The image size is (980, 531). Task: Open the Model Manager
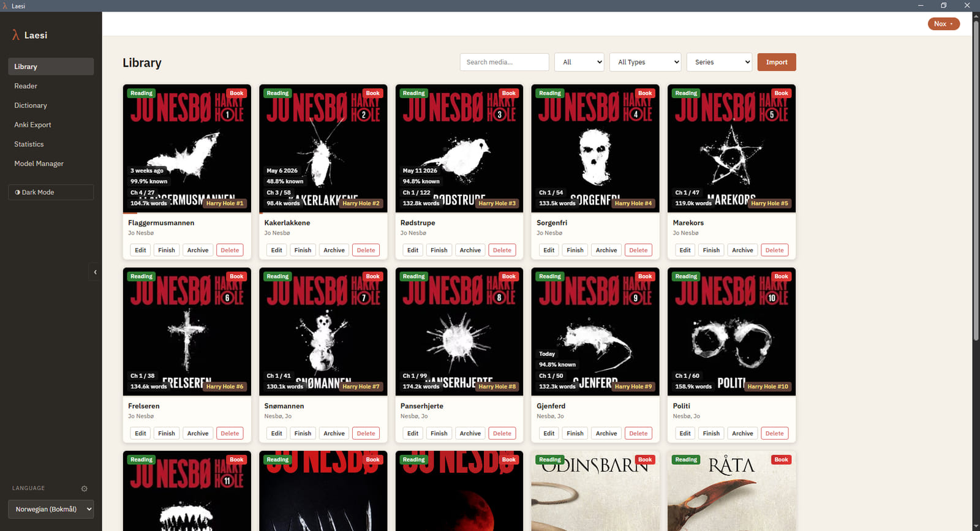click(51, 164)
